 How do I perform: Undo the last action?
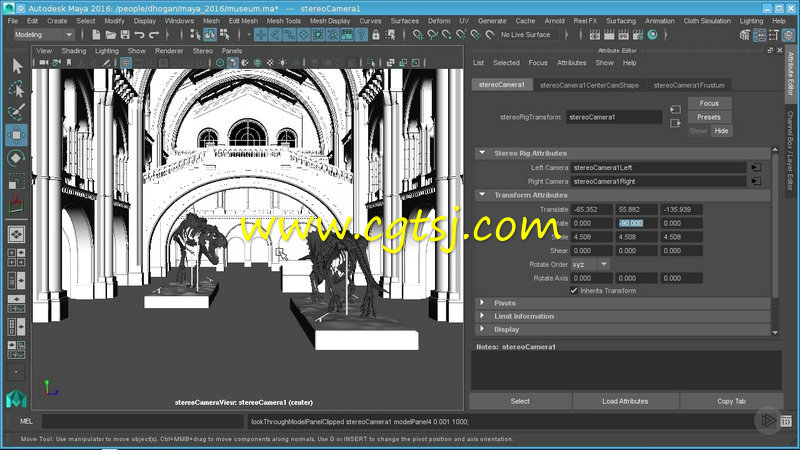[139, 35]
